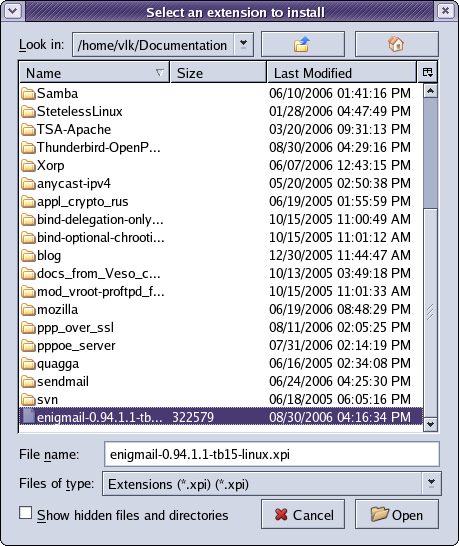The image size is (459, 546).
Task: Jump to the home directory
Action: point(396,44)
